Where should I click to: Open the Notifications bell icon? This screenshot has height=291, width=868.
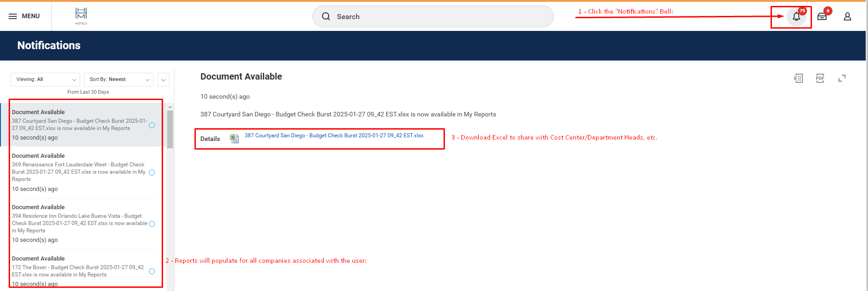[x=796, y=17]
